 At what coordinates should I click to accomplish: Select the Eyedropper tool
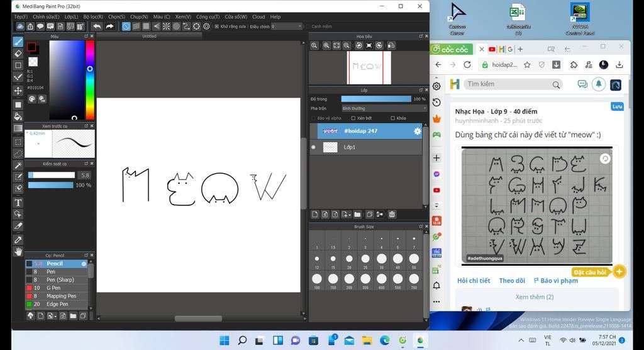[18, 239]
